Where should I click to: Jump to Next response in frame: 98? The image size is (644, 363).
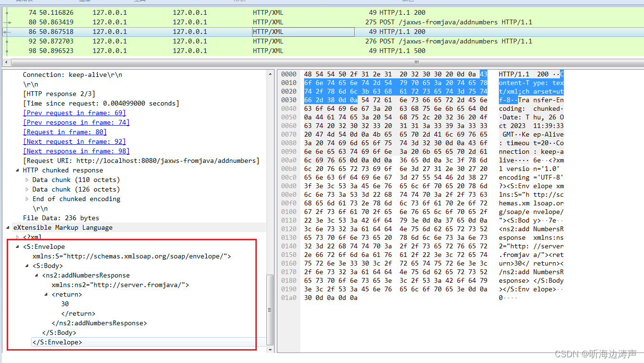(x=76, y=151)
